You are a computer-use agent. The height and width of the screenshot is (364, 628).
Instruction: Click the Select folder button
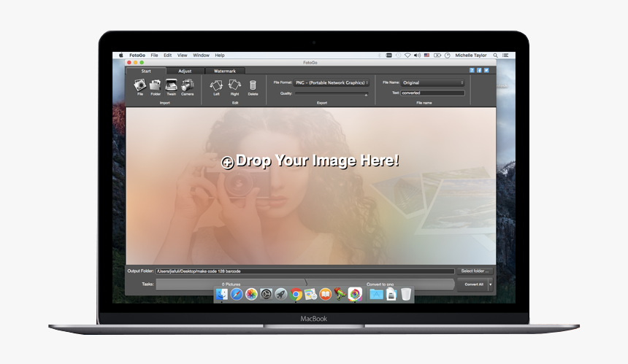click(476, 271)
